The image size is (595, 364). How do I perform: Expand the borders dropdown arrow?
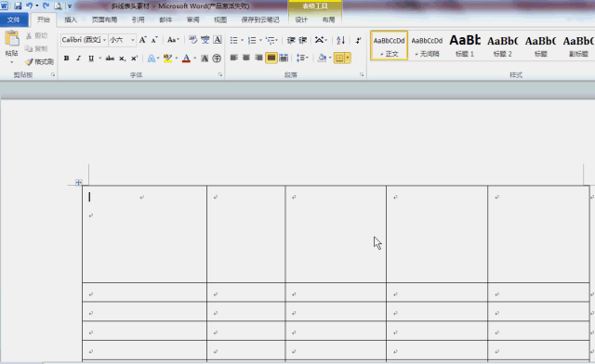point(348,58)
